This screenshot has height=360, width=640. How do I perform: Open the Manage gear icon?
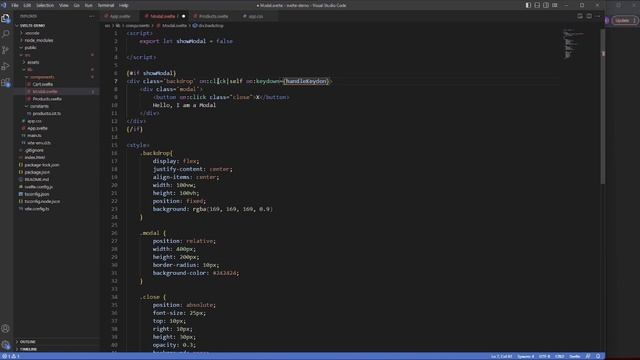[6, 345]
